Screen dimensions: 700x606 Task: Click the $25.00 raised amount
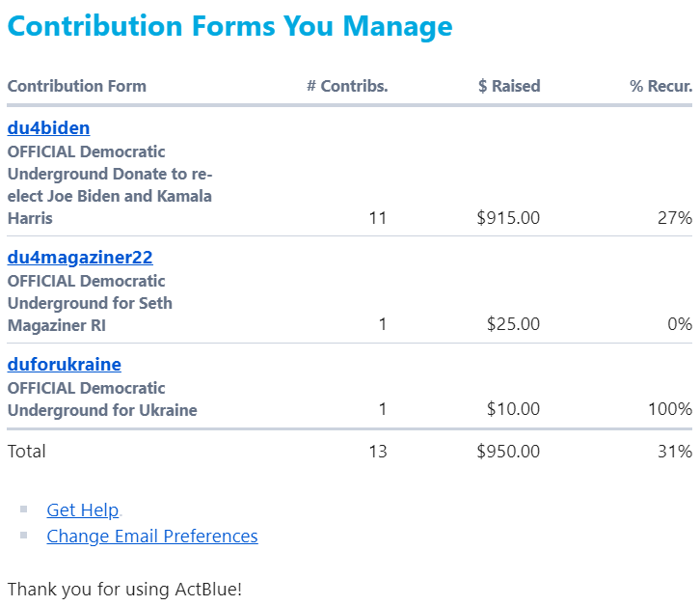(x=513, y=324)
